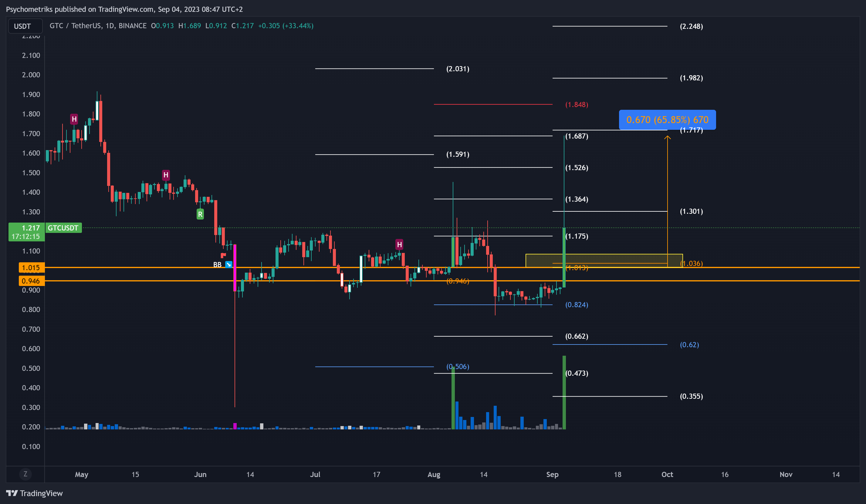Click the blue (0.824) level label
This screenshot has height=504, width=866.
tap(577, 305)
